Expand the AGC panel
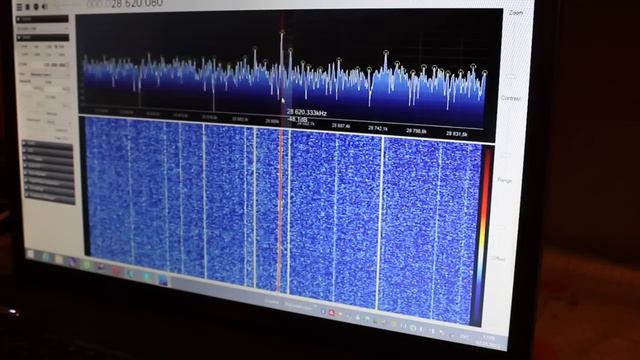The height and width of the screenshot is (360, 640). pos(49,151)
